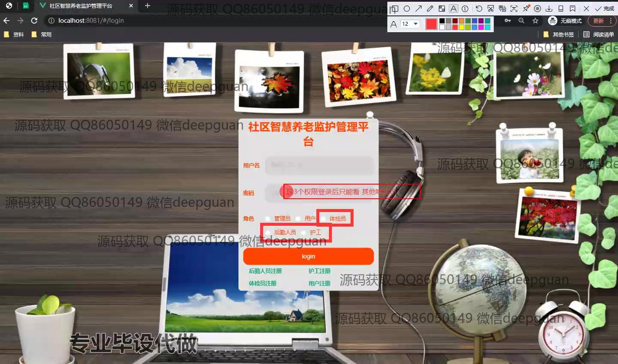Open the 其他书签 folder
618x364 pixels.
(x=558, y=34)
